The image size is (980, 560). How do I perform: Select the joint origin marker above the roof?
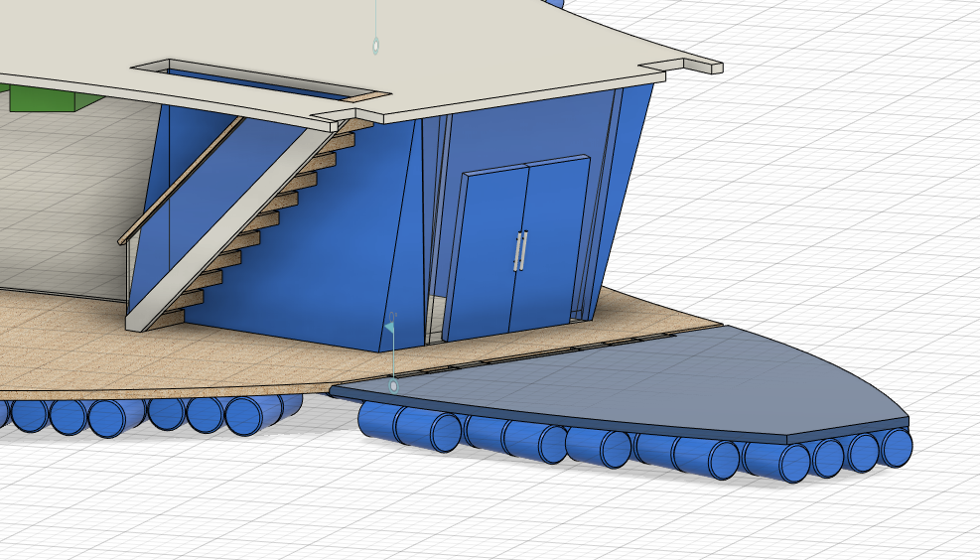tap(375, 46)
